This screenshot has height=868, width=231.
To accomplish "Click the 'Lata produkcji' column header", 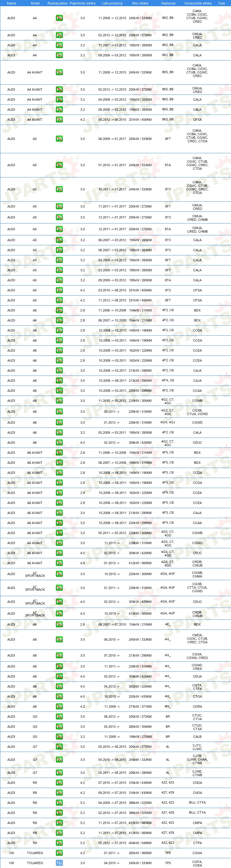I will [112, 3].
